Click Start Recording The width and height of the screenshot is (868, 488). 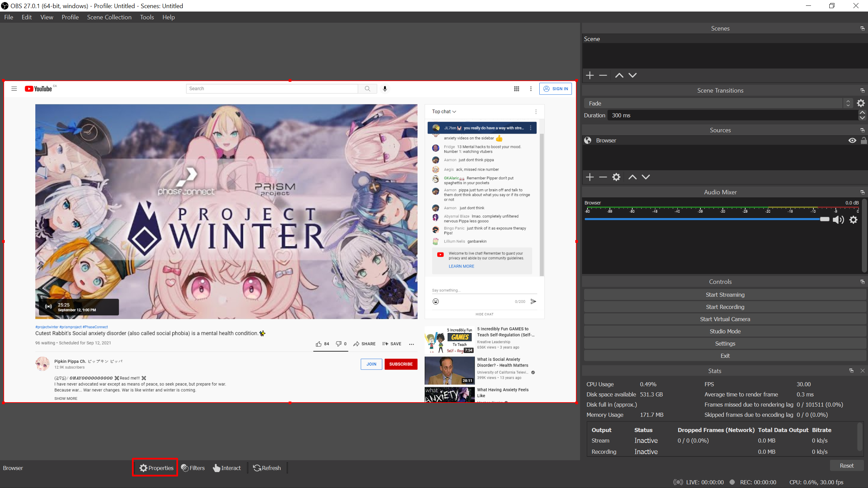click(725, 307)
